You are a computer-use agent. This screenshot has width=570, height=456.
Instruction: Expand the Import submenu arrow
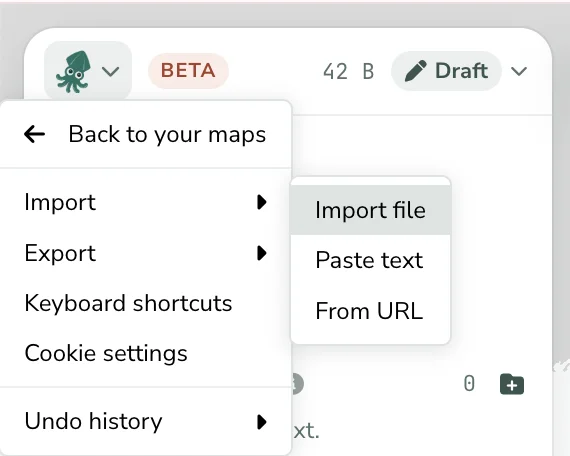pos(262,202)
